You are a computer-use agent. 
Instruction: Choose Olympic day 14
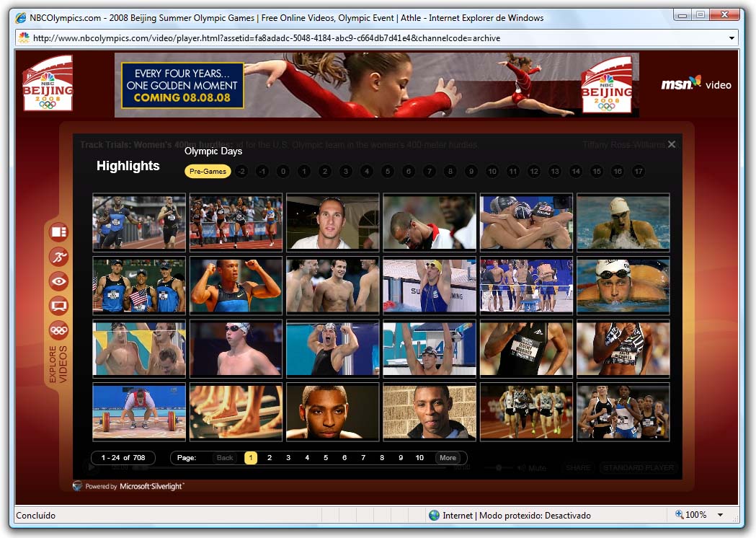pyautogui.click(x=576, y=172)
